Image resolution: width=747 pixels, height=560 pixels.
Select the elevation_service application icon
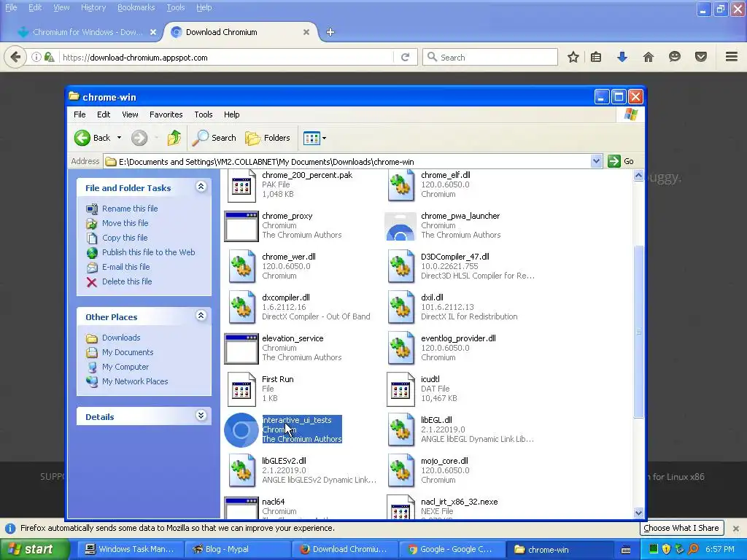click(x=241, y=349)
